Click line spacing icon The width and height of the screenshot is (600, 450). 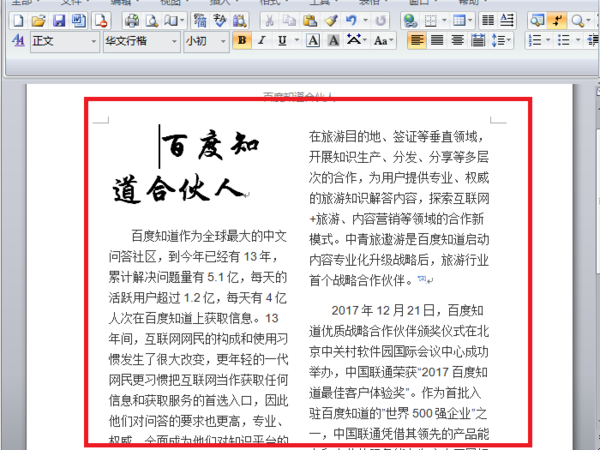click(498, 40)
